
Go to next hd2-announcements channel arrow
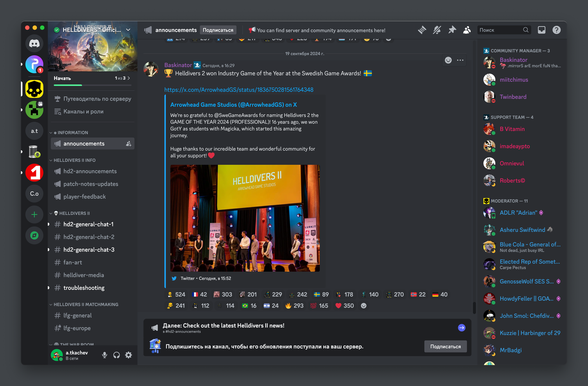click(x=462, y=328)
